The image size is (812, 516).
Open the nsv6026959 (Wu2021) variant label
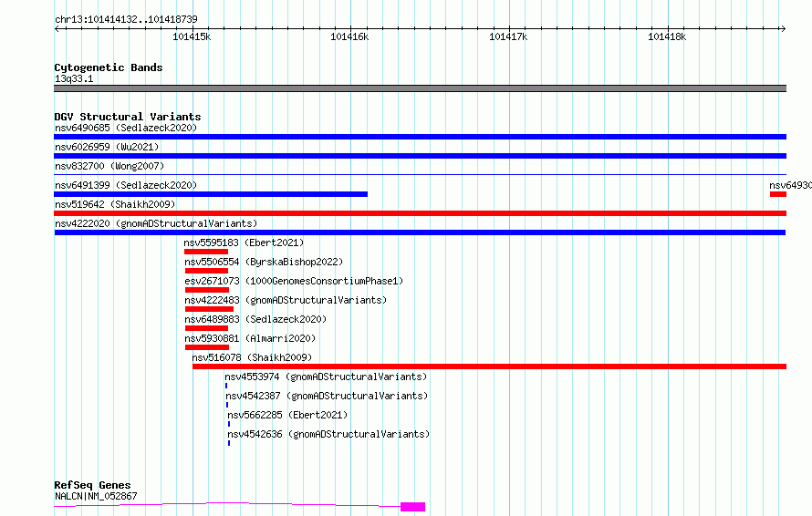click(x=107, y=147)
